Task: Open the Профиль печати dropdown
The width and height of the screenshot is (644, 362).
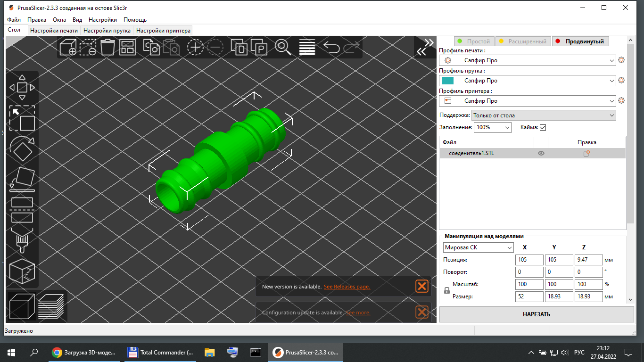Action: (x=528, y=60)
